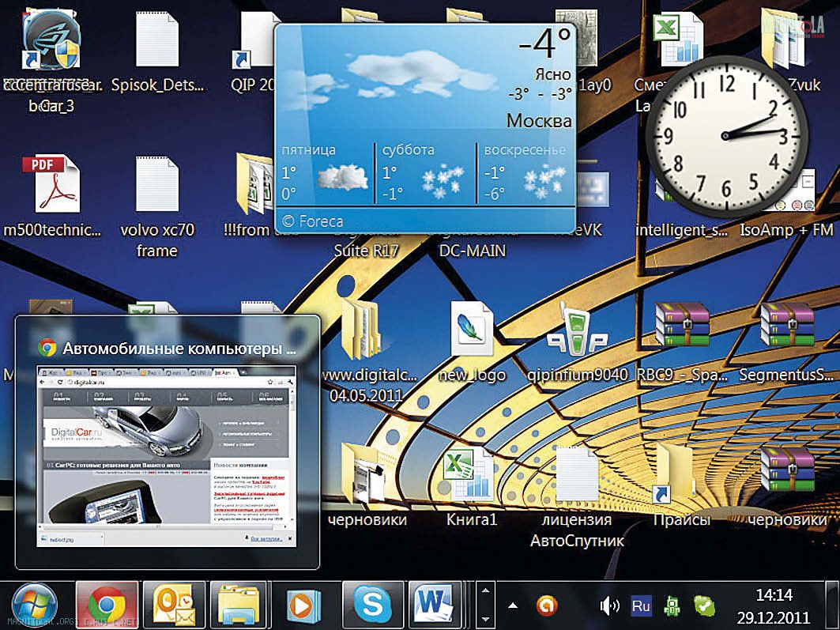840x630 pixels.
Task: Open the green network tray icon
Action: pyautogui.click(x=672, y=606)
